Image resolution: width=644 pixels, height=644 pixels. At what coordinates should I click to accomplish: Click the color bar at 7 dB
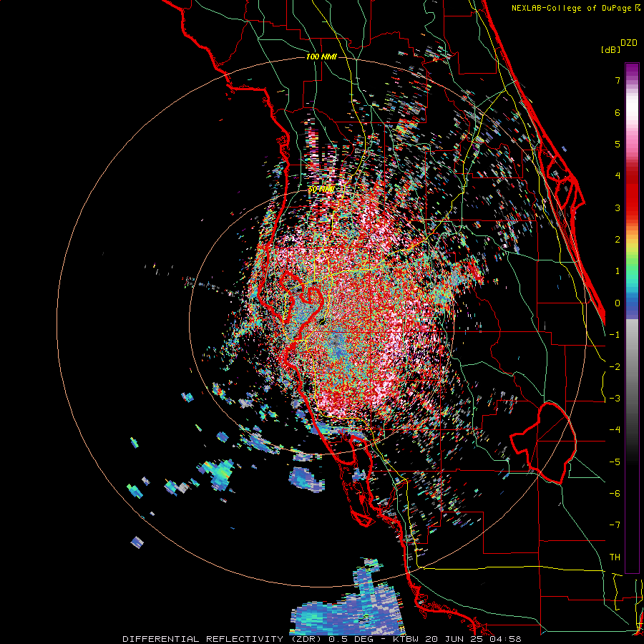coord(632,80)
